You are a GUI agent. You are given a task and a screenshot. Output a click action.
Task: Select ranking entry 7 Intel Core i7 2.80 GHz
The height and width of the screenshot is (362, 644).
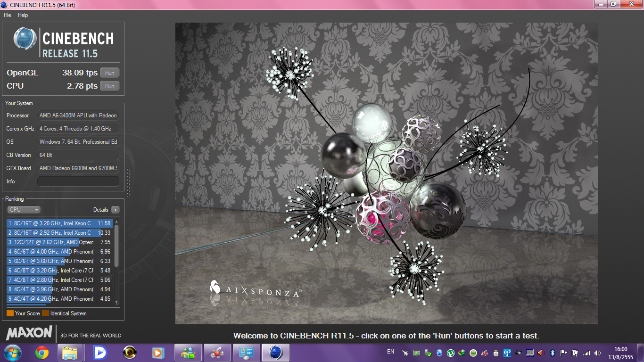[x=59, y=280]
